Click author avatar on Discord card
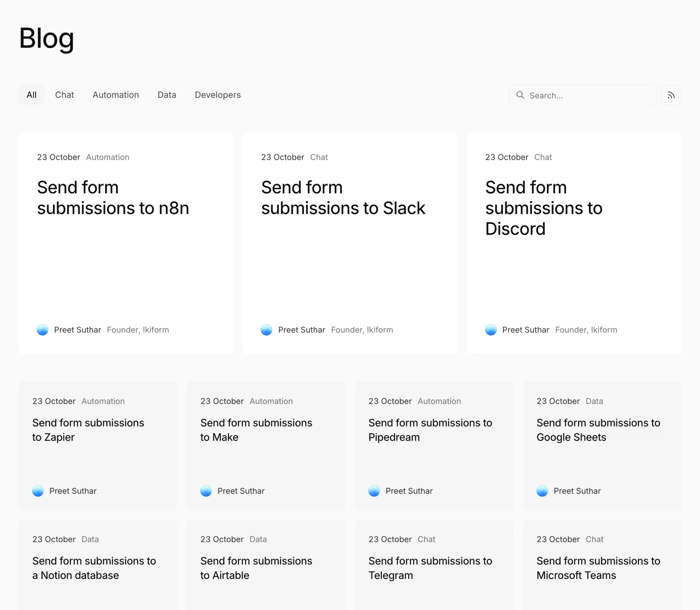700x610 pixels. click(x=491, y=330)
